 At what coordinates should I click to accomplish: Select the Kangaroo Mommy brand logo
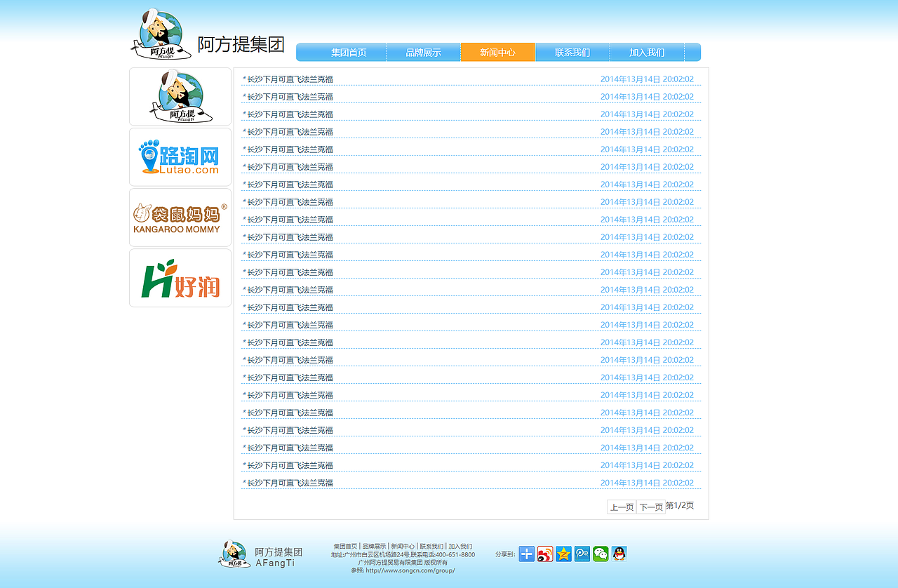point(180,217)
